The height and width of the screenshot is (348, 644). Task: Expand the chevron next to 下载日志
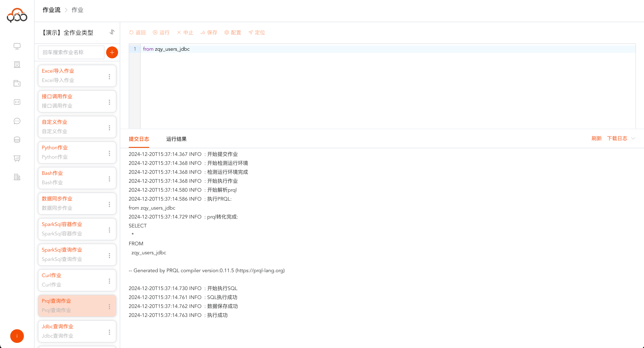[x=633, y=138]
